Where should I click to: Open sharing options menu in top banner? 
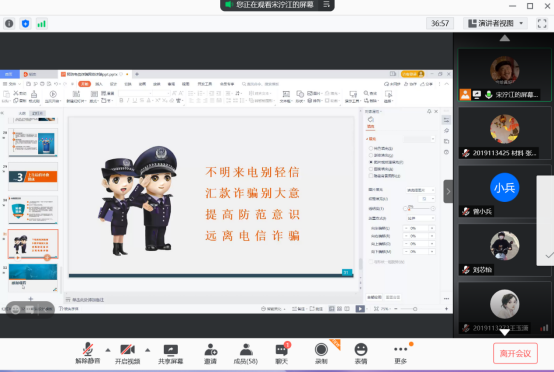tap(326, 5)
